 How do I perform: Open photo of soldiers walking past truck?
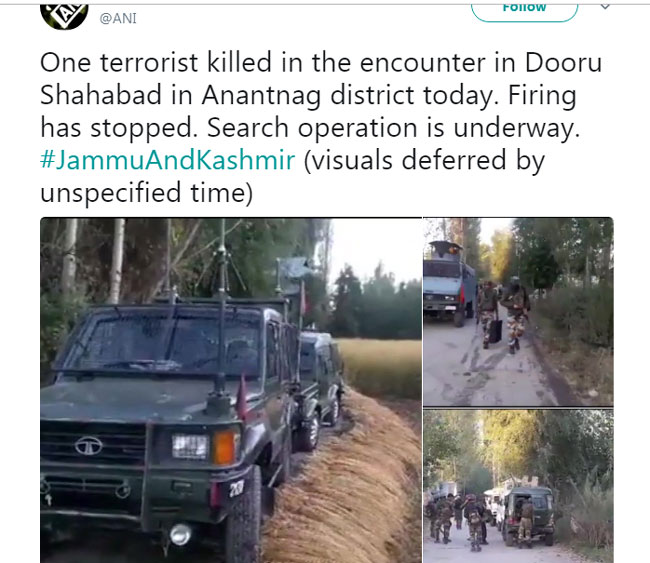click(518, 311)
